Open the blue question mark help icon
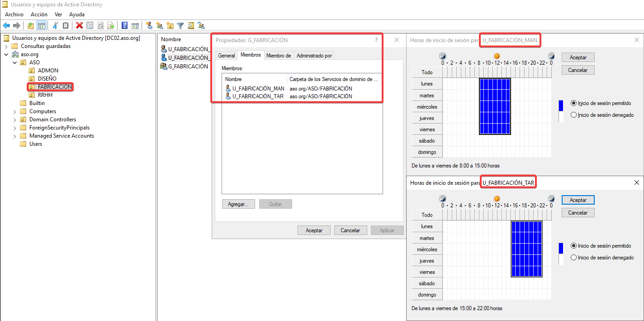The height and width of the screenshot is (321, 644). pos(124,26)
